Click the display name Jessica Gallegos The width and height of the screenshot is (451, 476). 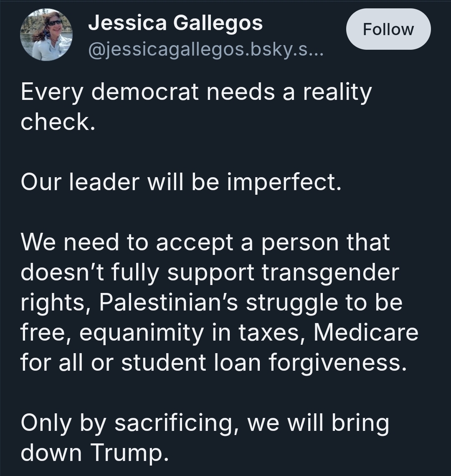(175, 23)
